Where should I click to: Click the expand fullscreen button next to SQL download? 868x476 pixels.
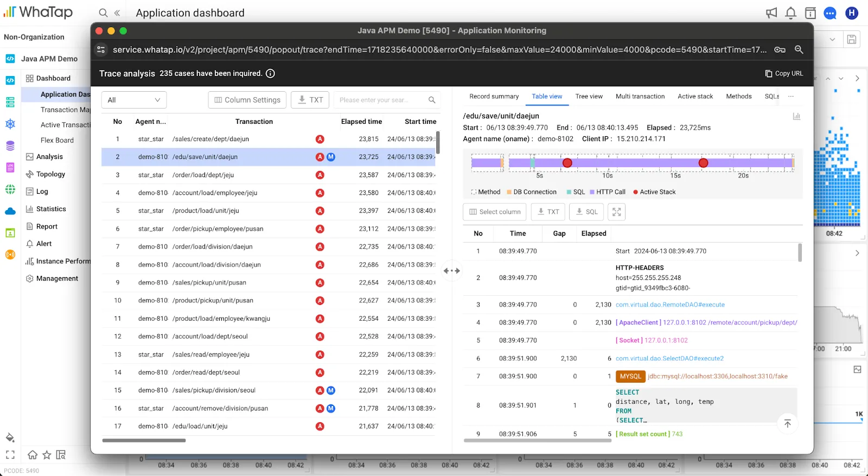[617, 212]
